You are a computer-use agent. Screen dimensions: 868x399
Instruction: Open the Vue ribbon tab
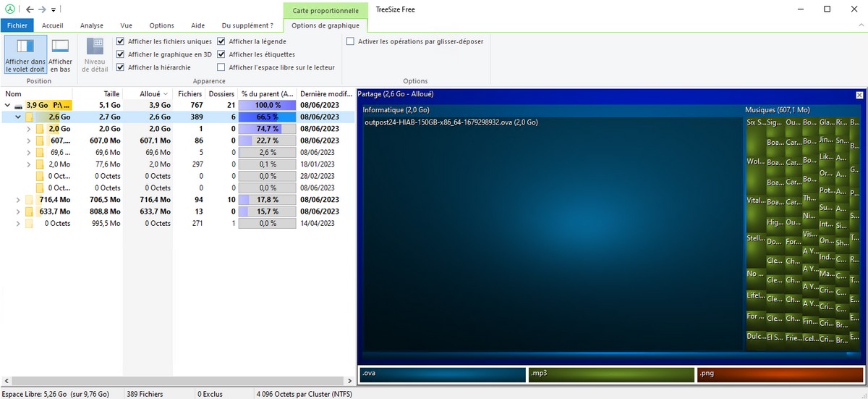point(126,25)
